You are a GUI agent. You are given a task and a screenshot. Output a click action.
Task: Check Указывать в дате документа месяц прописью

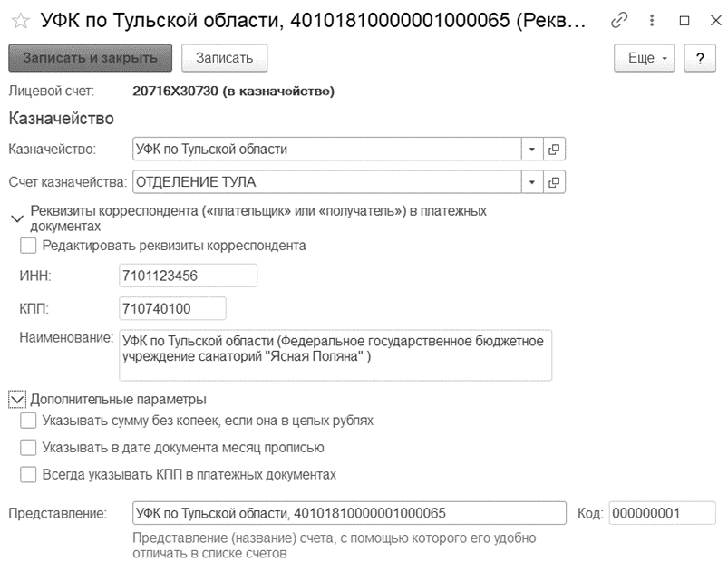[28, 448]
